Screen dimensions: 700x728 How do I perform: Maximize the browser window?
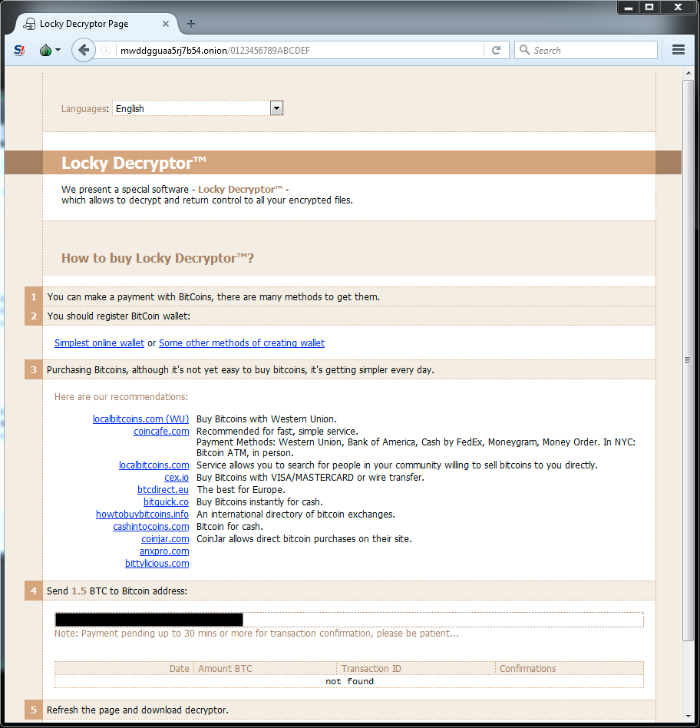click(x=649, y=8)
